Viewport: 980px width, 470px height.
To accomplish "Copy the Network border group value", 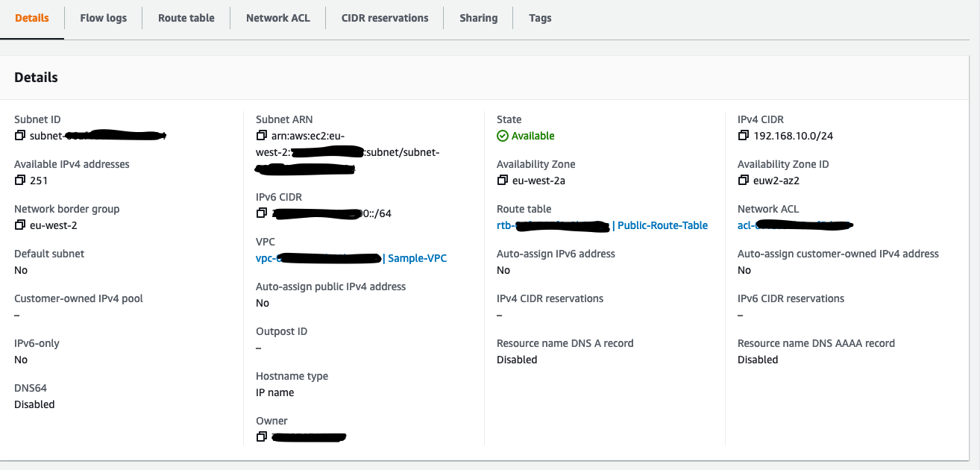I will pyautogui.click(x=20, y=225).
